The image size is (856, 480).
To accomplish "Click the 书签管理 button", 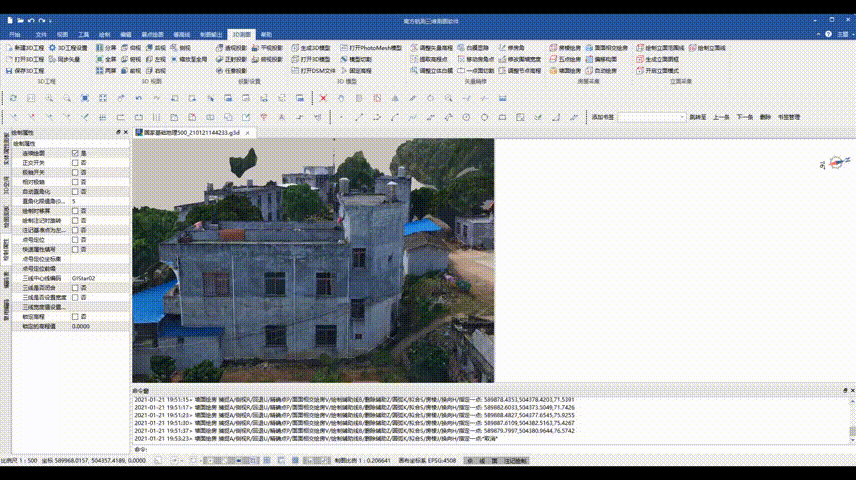I will pos(788,117).
